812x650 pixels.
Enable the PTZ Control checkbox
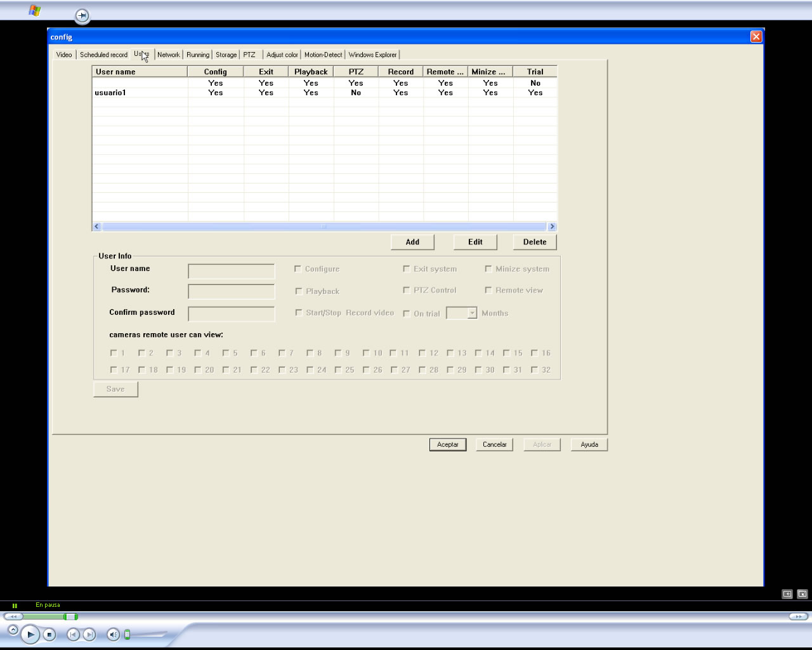click(407, 290)
